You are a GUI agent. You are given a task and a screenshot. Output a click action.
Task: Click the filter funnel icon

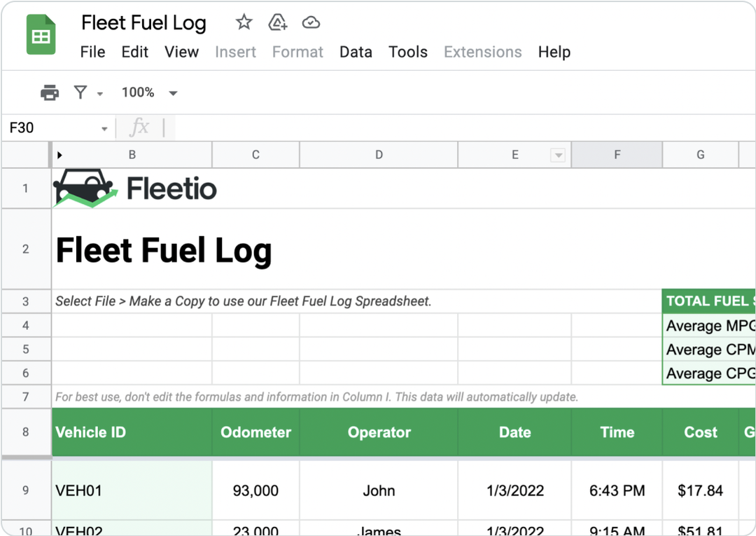click(80, 92)
